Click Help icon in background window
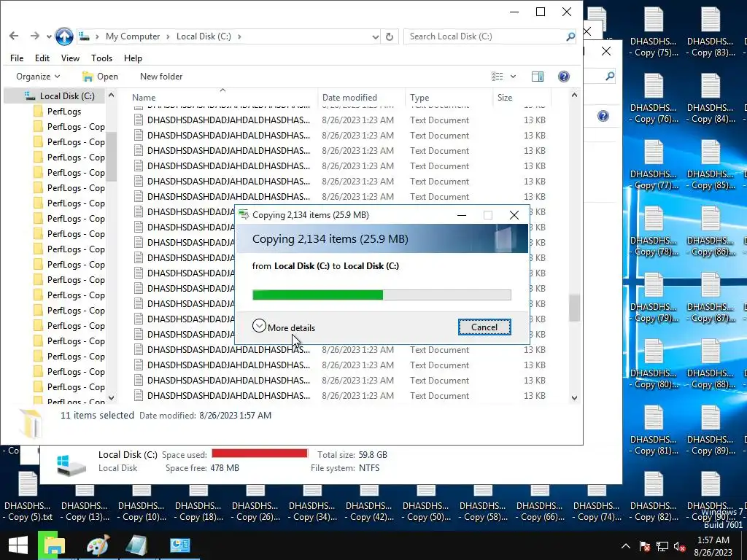Image resolution: width=747 pixels, height=560 pixels. [603, 116]
